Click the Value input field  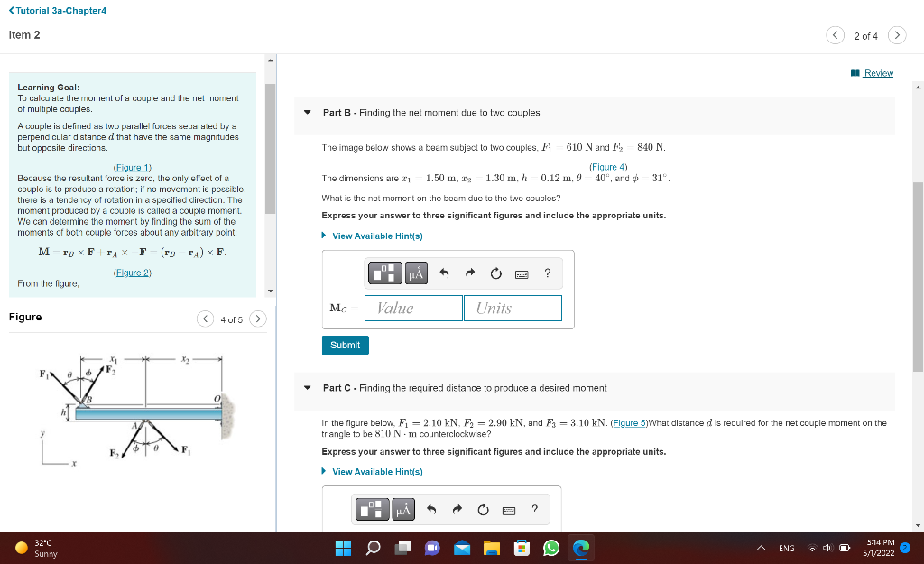coord(413,309)
